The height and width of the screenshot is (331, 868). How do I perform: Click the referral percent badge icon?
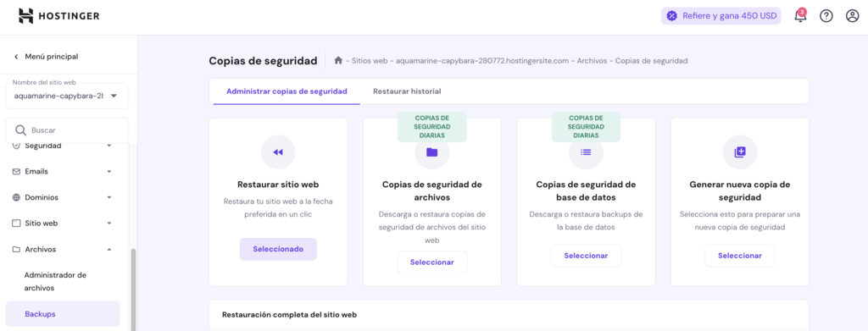tap(672, 16)
